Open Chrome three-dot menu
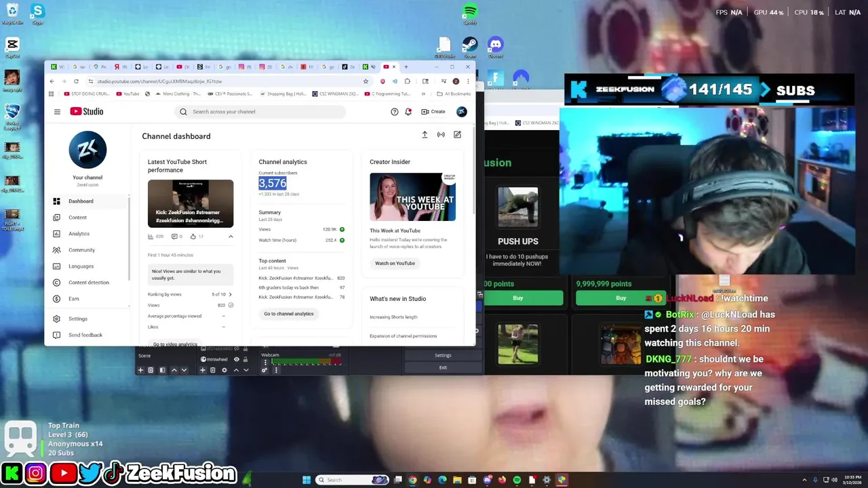The height and width of the screenshot is (488, 868). click(467, 81)
